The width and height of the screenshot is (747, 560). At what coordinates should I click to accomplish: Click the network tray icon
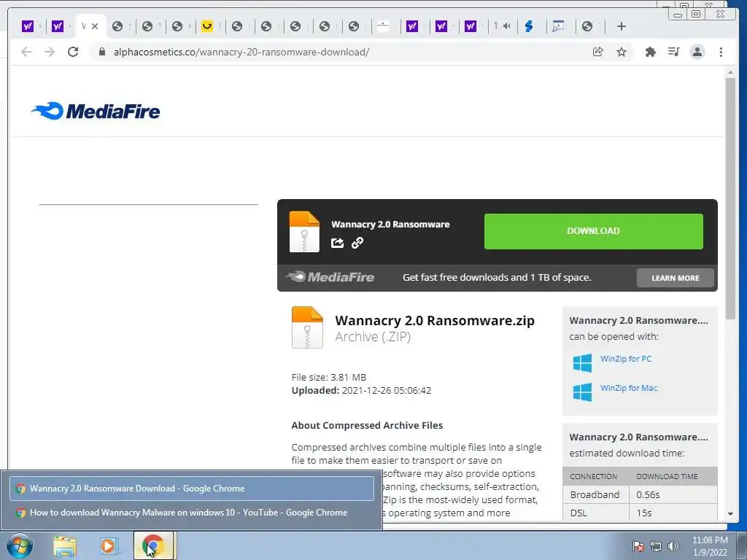tap(656, 546)
